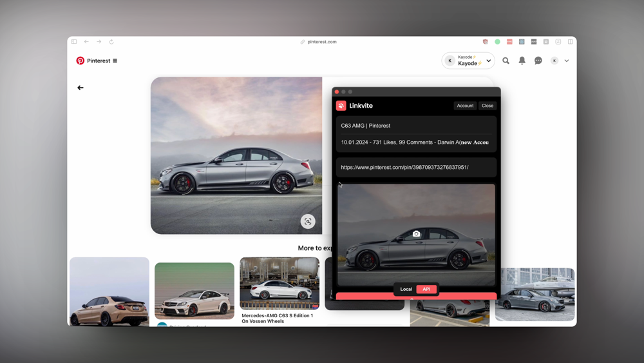Click the small K profile avatar
644x363 pixels.
[x=554, y=61]
